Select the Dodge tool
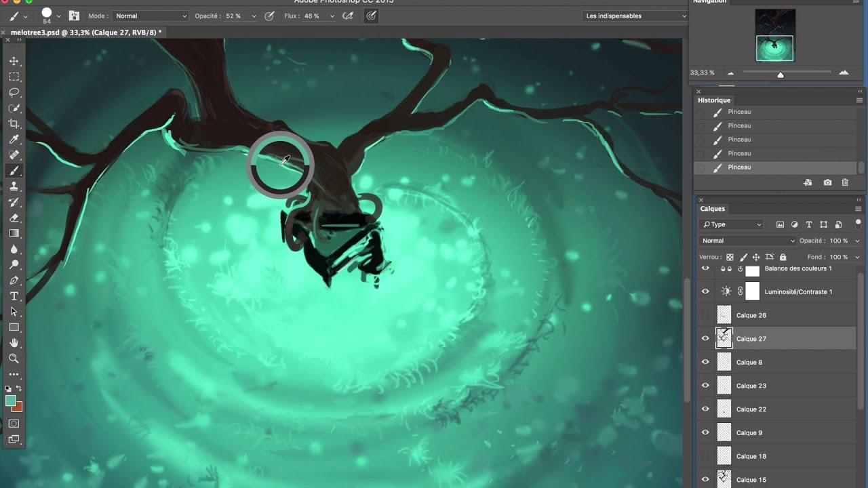The height and width of the screenshot is (488, 868). click(14, 264)
